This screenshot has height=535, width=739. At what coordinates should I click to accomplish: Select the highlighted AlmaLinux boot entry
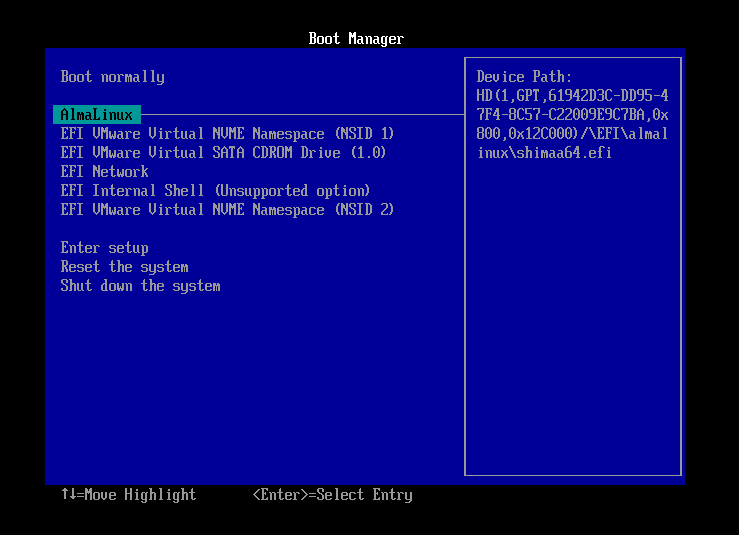coord(97,115)
